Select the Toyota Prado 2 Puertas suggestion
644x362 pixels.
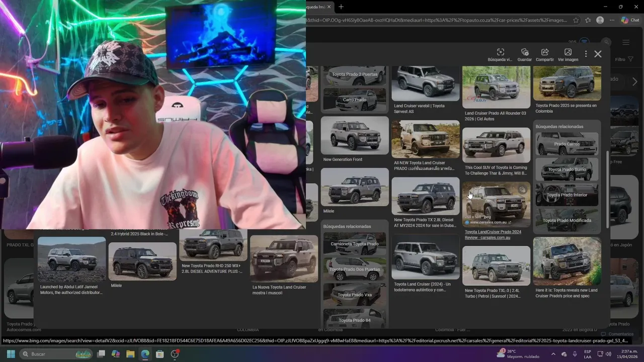coord(355,74)
